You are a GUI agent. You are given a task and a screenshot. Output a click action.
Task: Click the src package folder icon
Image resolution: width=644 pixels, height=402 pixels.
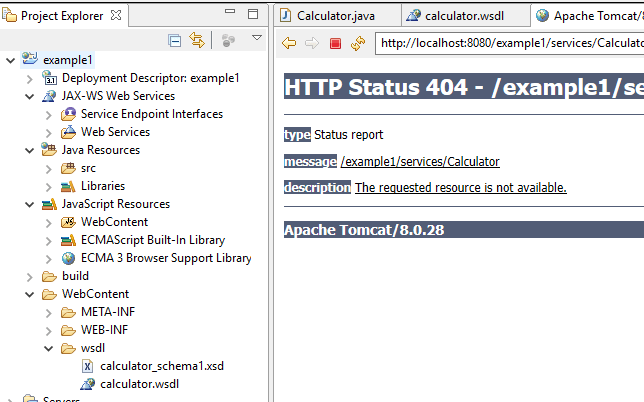(x=68, y=168)
